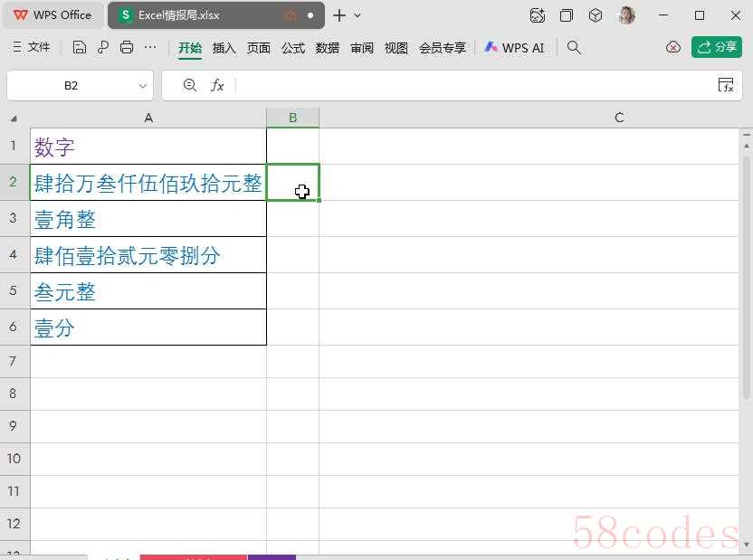The width and height of the screenshot is (753, 560).
Task: Open the Name Box dropdown arrow
Action: pos(143,86)
